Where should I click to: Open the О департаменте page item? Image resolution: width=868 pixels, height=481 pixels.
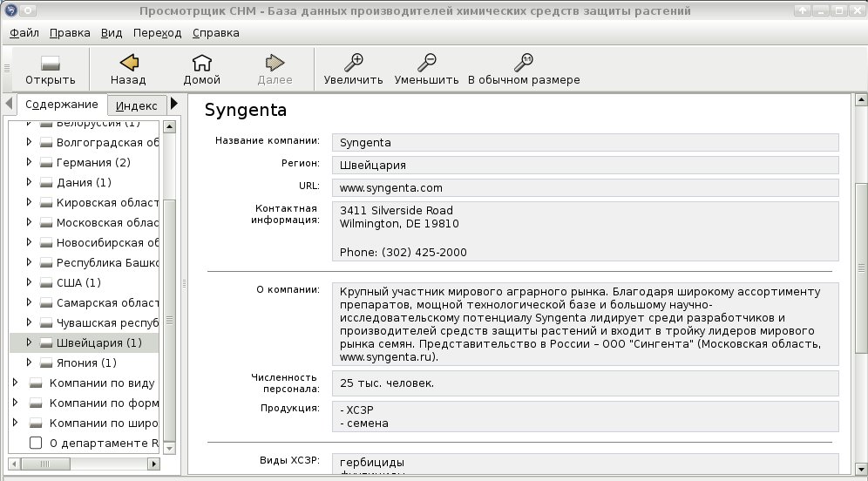click(104, 444)
